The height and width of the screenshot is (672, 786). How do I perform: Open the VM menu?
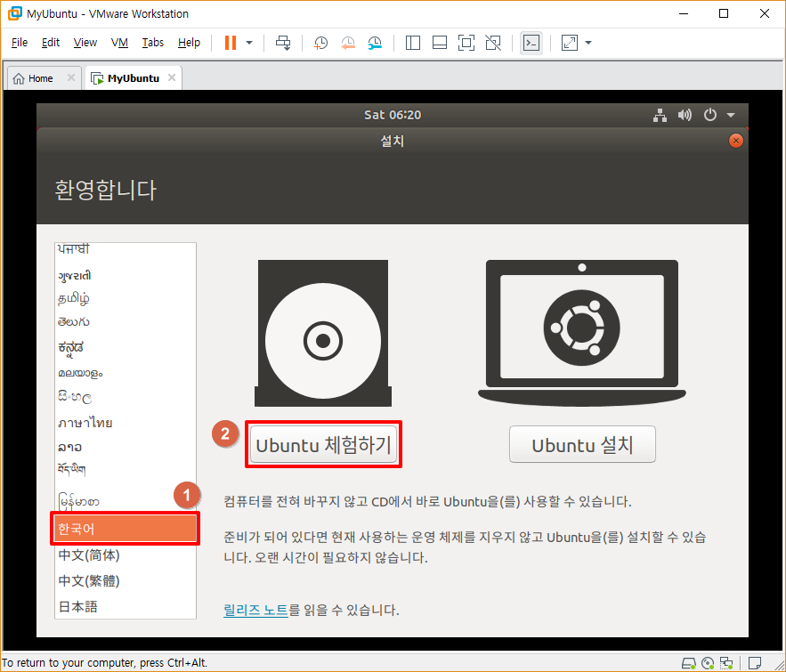tap(119, 43)
